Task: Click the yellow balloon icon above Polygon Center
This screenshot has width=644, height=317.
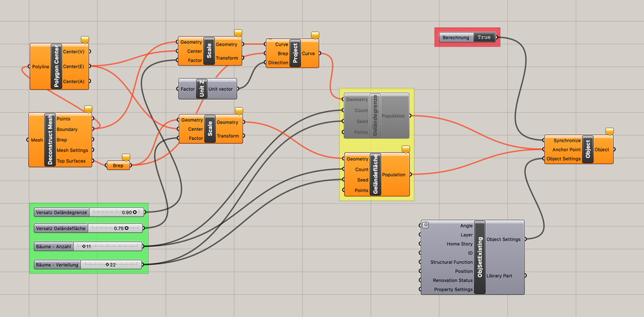Action: (x=85, y=40)
